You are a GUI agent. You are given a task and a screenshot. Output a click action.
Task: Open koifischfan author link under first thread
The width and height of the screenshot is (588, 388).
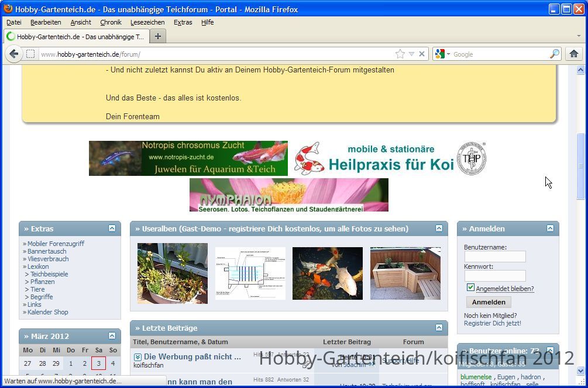149,365
